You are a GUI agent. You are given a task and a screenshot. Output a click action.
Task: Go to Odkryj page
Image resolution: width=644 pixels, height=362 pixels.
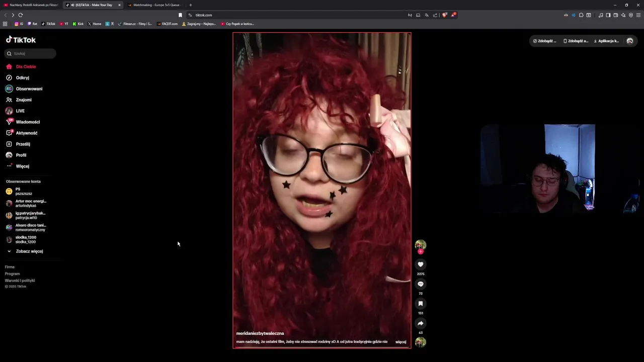(x=18, y=78)
